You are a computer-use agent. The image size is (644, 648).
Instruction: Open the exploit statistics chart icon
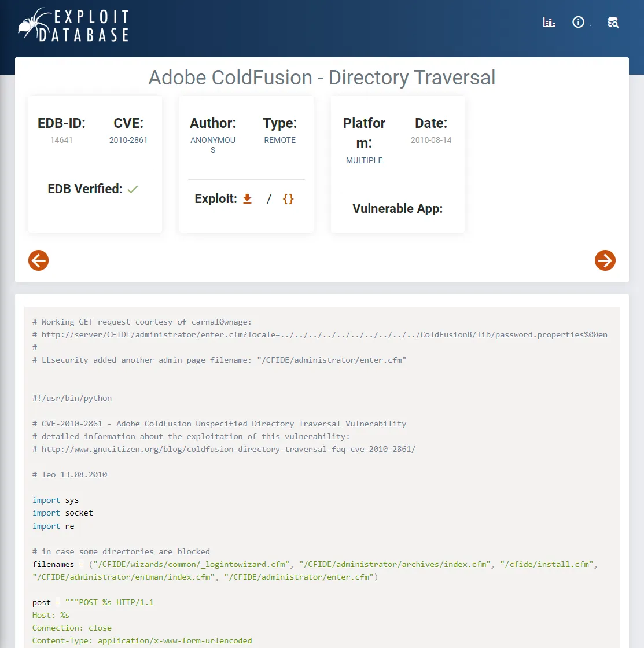549,23
